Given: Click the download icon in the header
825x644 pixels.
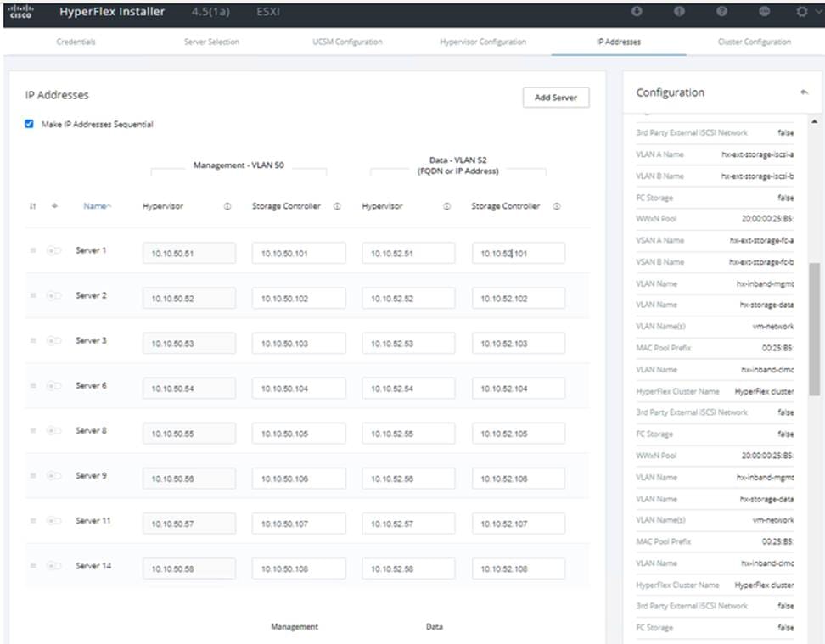Looking at the screenshot, I should click(637, 11).
